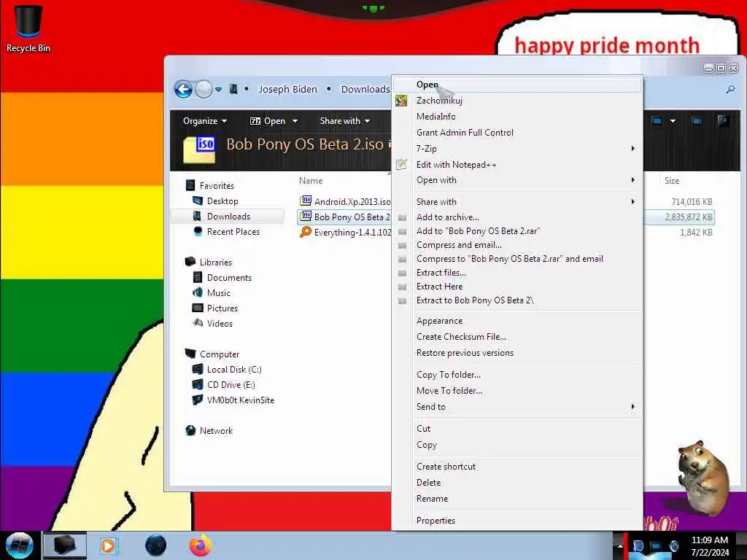Screen dimensions: 747x560
Task: Choose Zachomikuj from the context menu
Action: click(517, 101)
